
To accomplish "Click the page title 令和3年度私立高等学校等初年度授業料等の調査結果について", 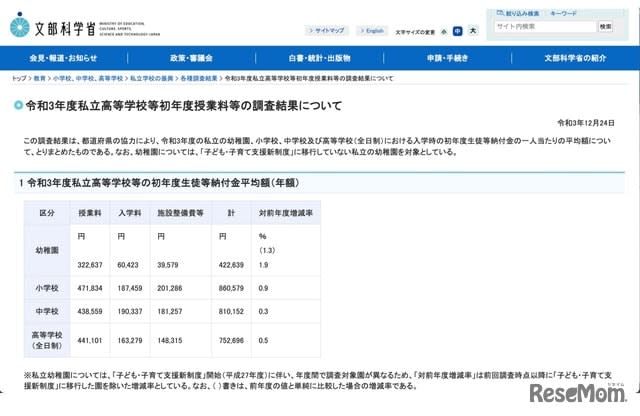I will pyautogui.click(x=184, y=106).
